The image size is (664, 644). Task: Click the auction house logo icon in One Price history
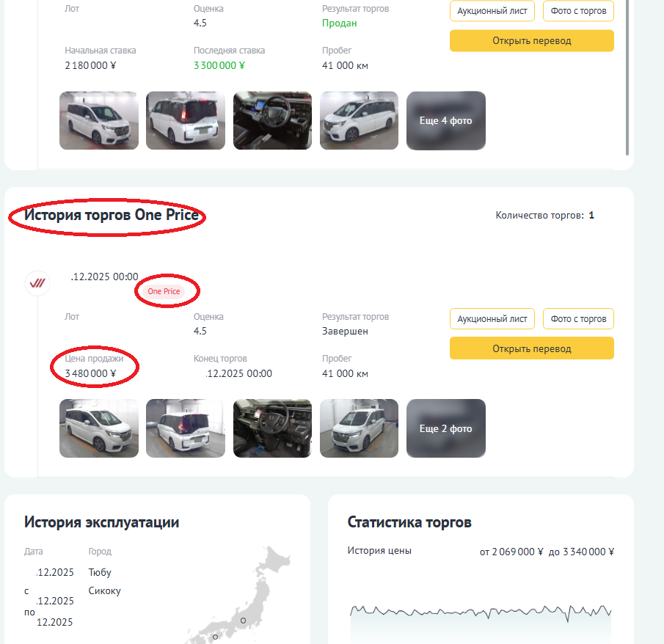click(x=37, y=282)
